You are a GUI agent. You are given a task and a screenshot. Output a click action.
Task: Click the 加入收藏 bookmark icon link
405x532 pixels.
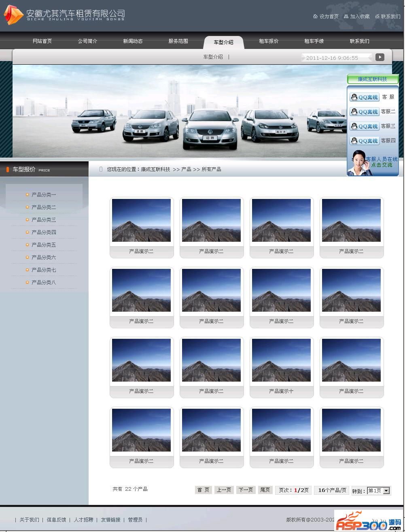pos(356,17)
